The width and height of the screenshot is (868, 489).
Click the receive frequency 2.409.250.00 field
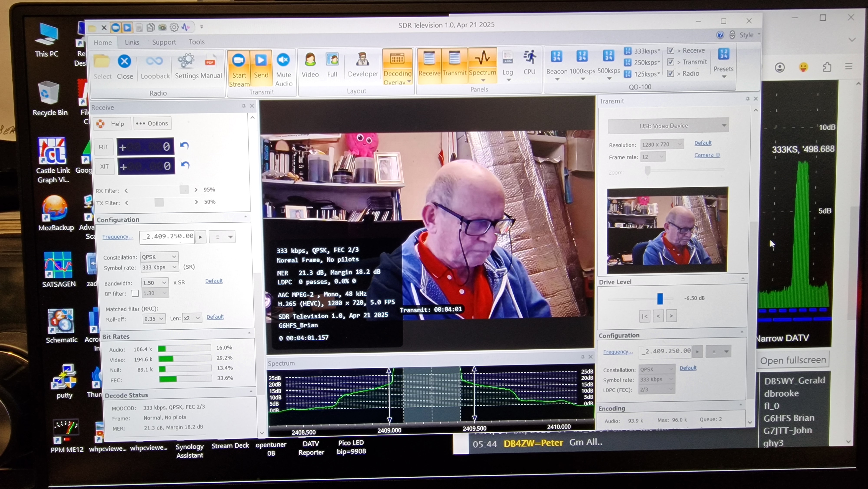(x=167, y=237)
